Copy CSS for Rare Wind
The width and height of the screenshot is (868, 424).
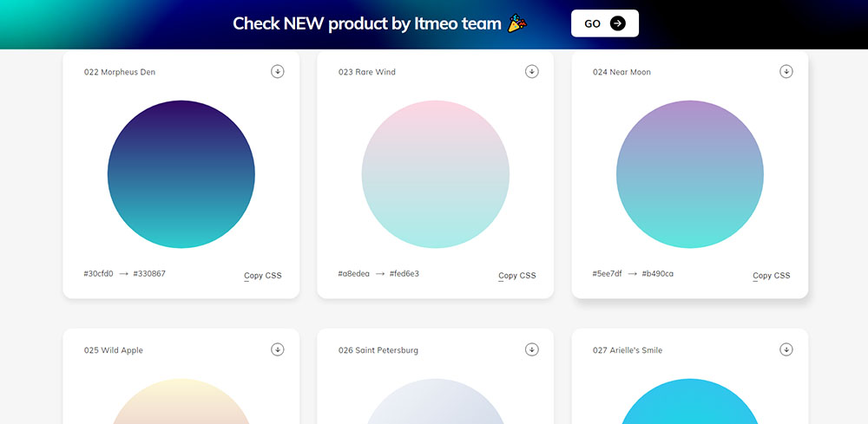[x=517, y=275]
